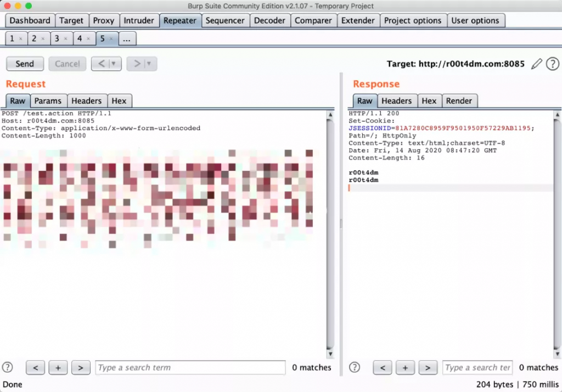Close Repeater tab 1
Image resolution: width=562 pixels, height=392 pixels.
(21, 39)
